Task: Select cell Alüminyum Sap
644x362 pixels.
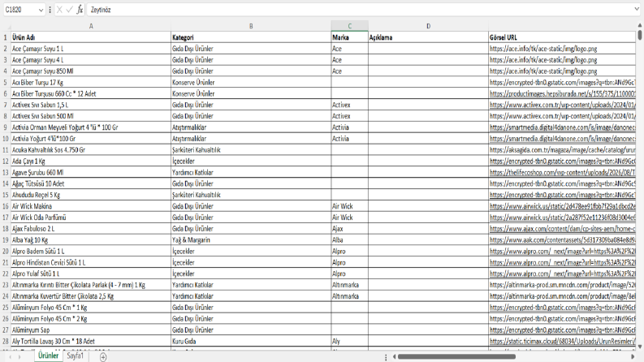Action: click(91, 330)
